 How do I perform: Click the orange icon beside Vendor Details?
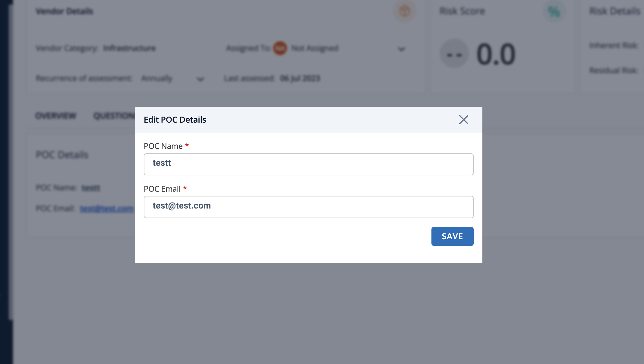pos(404,11)
